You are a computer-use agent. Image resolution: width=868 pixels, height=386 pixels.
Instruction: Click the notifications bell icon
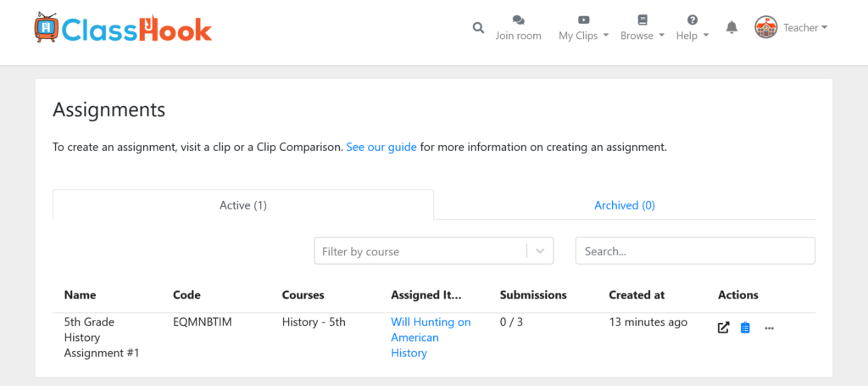coord(732,27)
